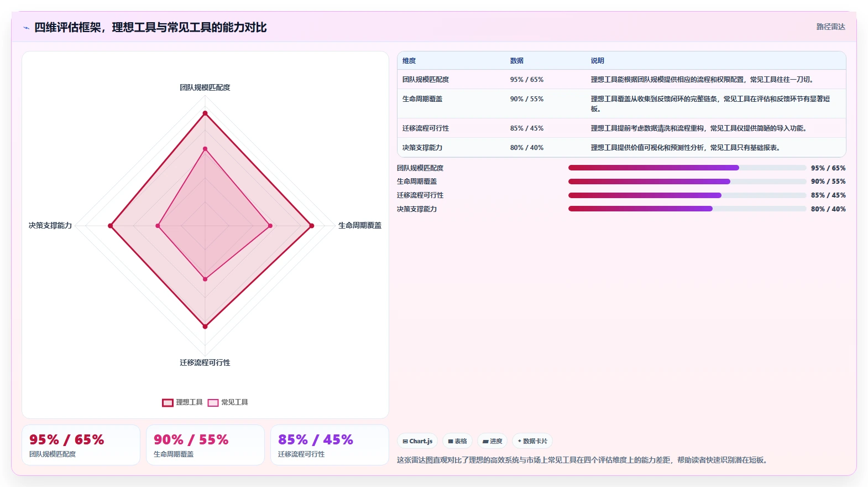This screenshot has height=487, width=868.
Task: Toggle the 理想工具 legend swatch
Action: point(168,403)
